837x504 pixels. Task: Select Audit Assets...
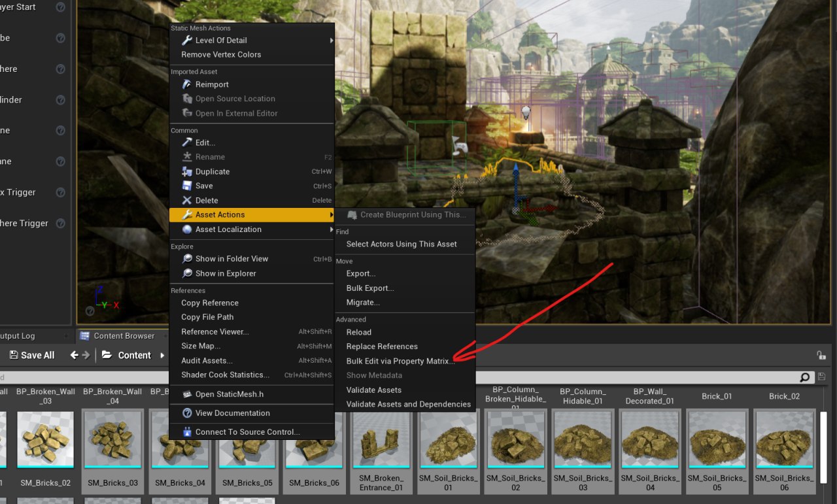coord(252,360)
